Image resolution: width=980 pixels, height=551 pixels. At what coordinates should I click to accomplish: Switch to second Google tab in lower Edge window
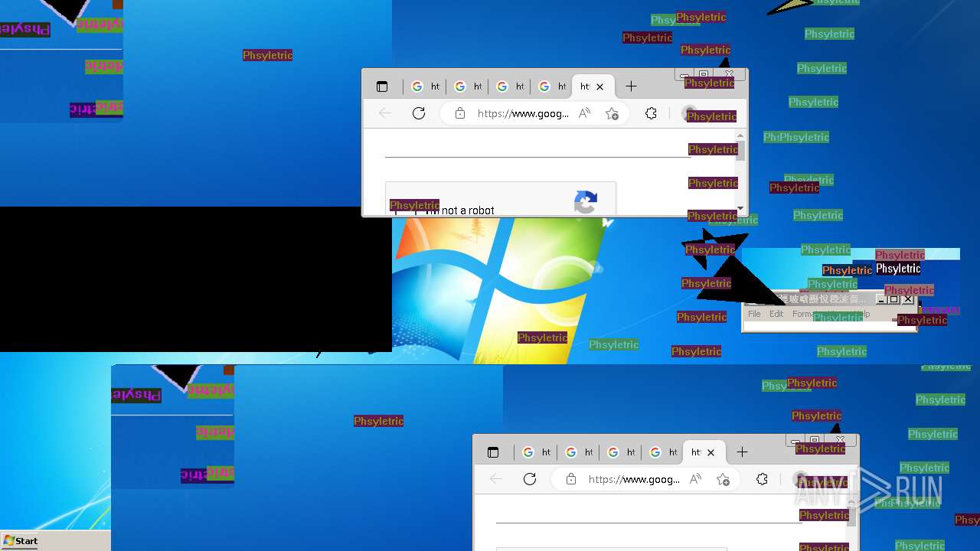[x=579, y=452]
